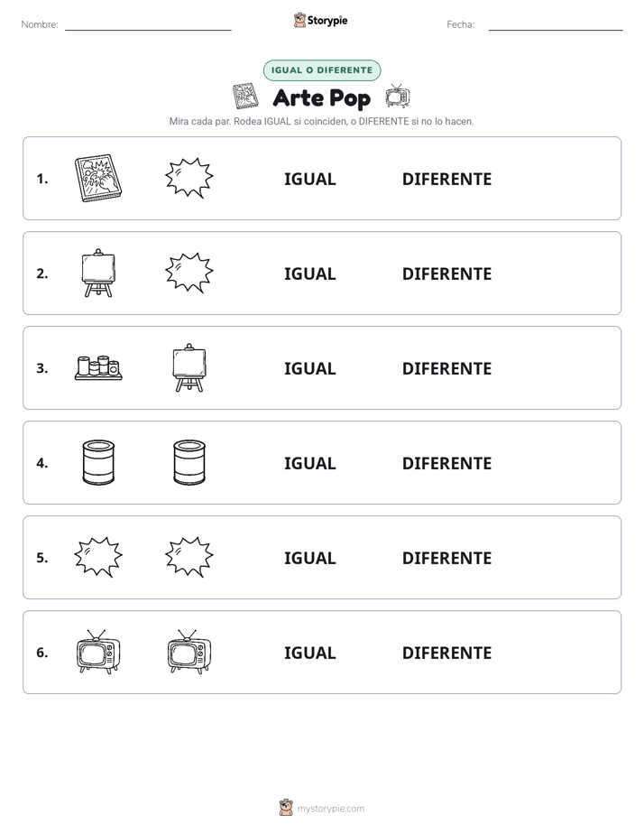This screenshot has width=644, height=834.
Task: Click the second television icon in row 6
Action: 189,652
